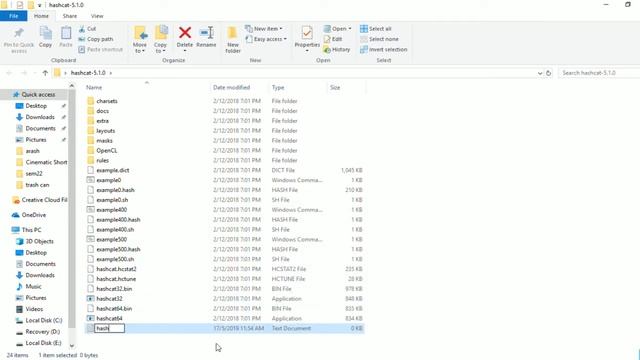Click the back navigation arrow
Image resolution: width=640 pixels, height=360 pixels.
tap(9, 73)
